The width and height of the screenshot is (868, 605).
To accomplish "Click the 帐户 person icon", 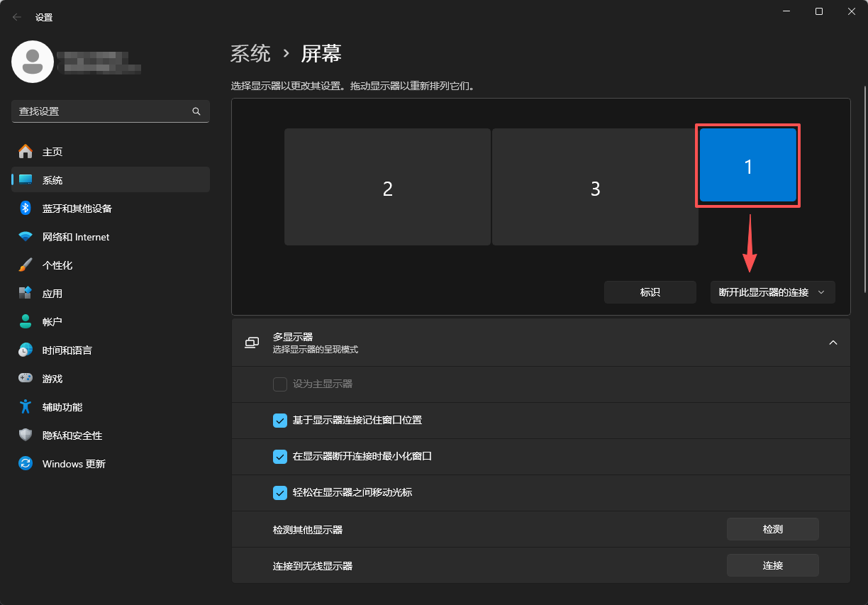I will 26,322.
